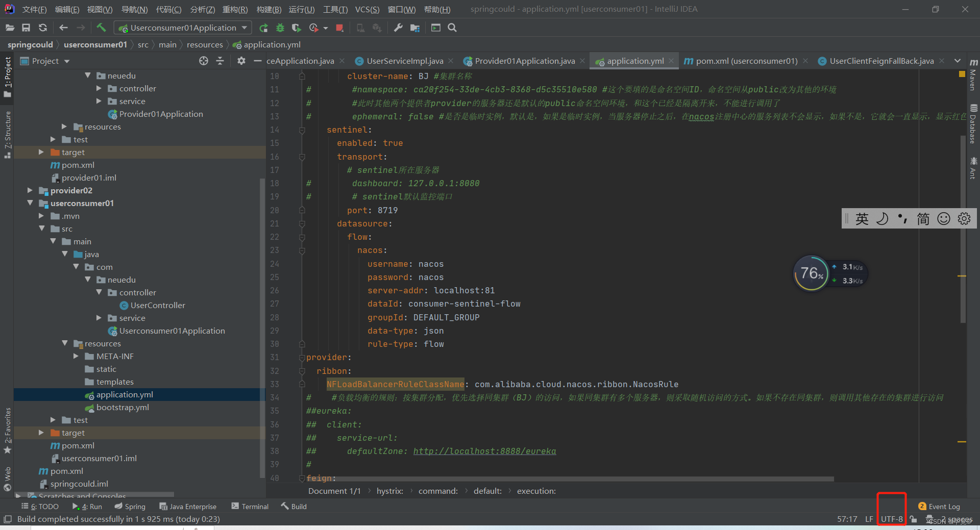This screenshot has width=980, height=530.
Task: Run Userconsumer01Application with the green run arrow
Action: [263, 28]
